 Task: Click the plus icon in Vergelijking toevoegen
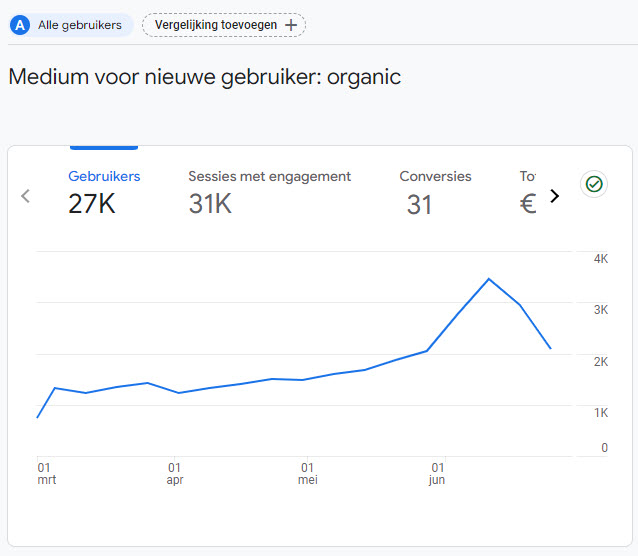click(291, 25)
